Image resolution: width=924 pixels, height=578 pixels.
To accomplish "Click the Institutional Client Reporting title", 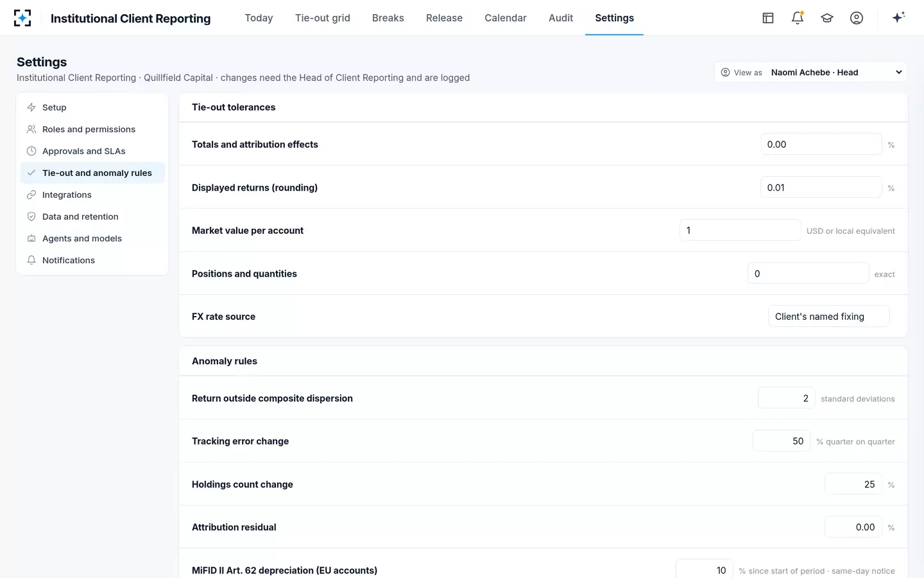I will click(x=130, y=19).
